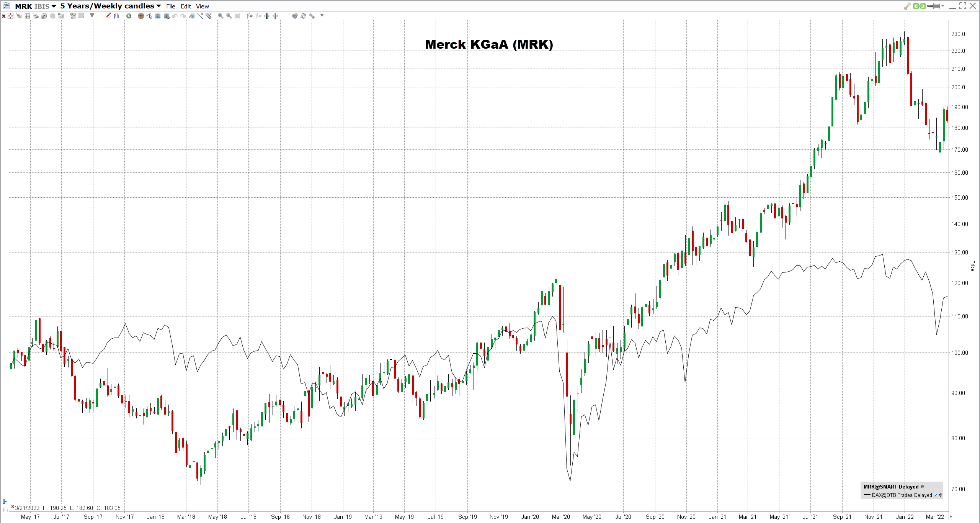Click the green studies bars icon
This screenshot has width=980, height=523.
[191, 16]
